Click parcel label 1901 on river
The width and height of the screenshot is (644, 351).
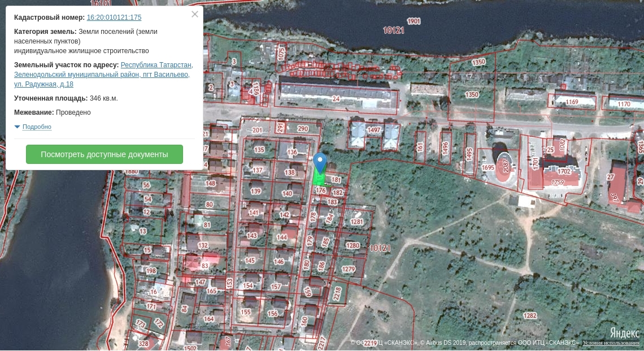pos(414,21)
